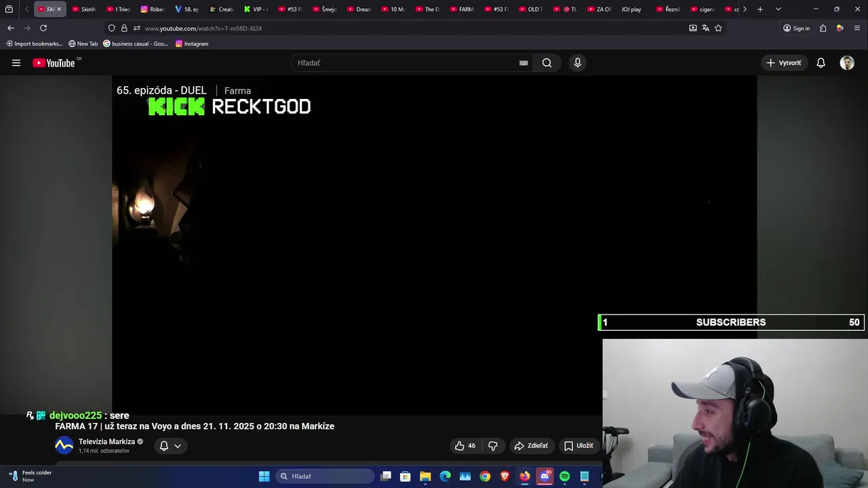Open the weather widget Feels colder
The height and width of the screenshot is (488, 868).
[31, 476]
